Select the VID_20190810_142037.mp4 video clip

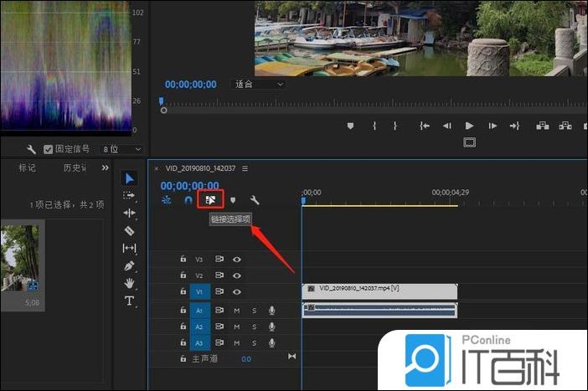pos(379,289)
